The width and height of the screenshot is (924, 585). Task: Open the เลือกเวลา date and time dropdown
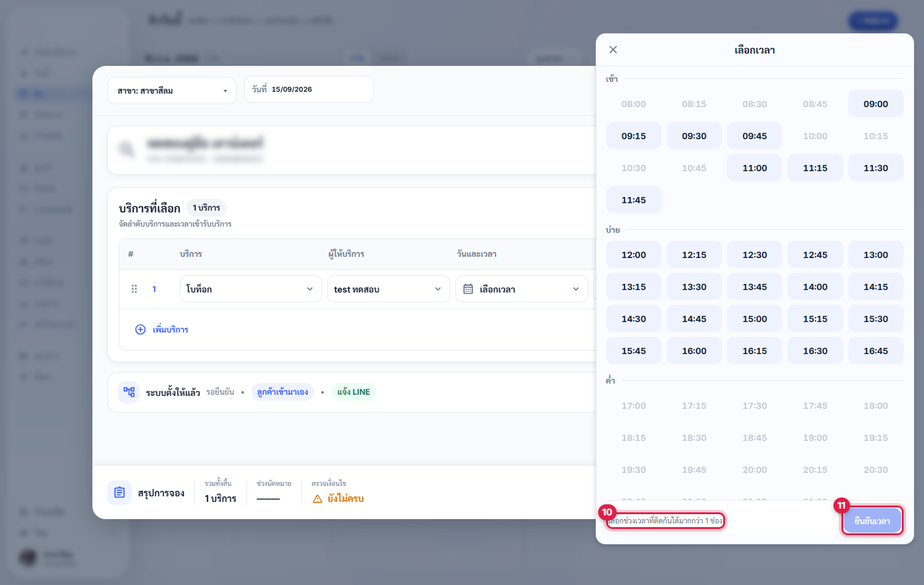(522, 289)
